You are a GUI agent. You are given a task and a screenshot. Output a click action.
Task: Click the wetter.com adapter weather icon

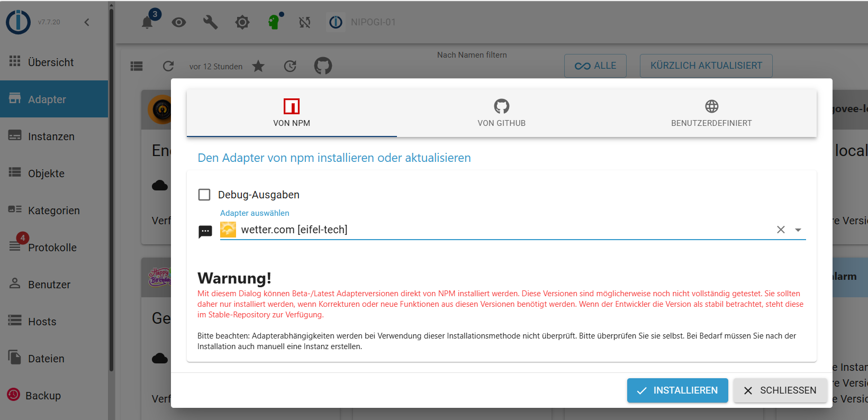(228, 230)
